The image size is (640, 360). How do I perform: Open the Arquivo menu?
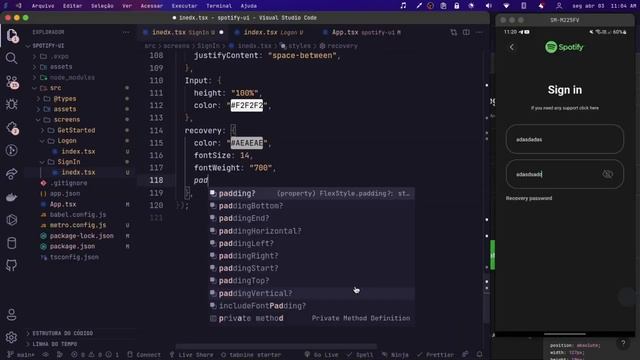tap(43, 6)
